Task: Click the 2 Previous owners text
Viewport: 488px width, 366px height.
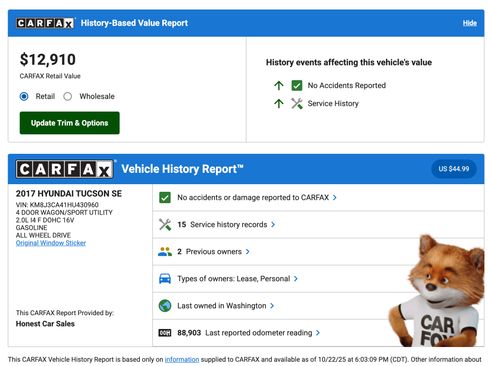Action: 209,252
